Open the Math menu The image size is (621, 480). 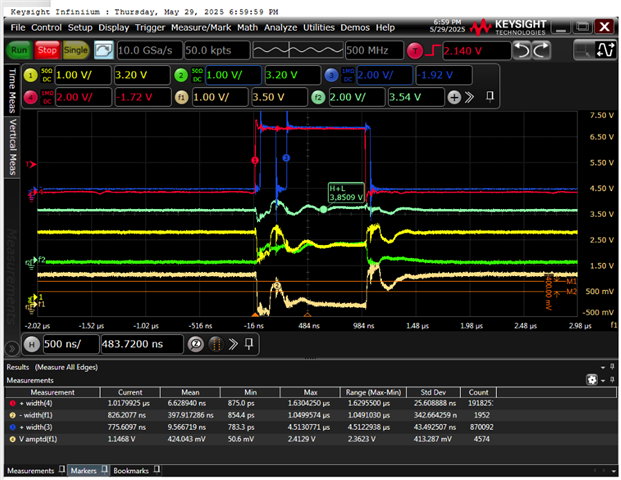[x=248, y=27]
